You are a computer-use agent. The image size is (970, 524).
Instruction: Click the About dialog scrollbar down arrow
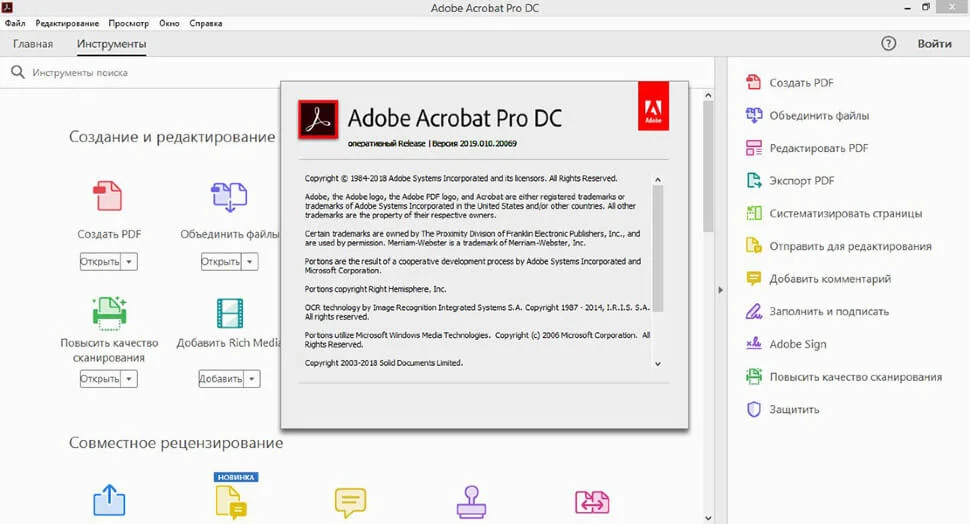[658, 364]
